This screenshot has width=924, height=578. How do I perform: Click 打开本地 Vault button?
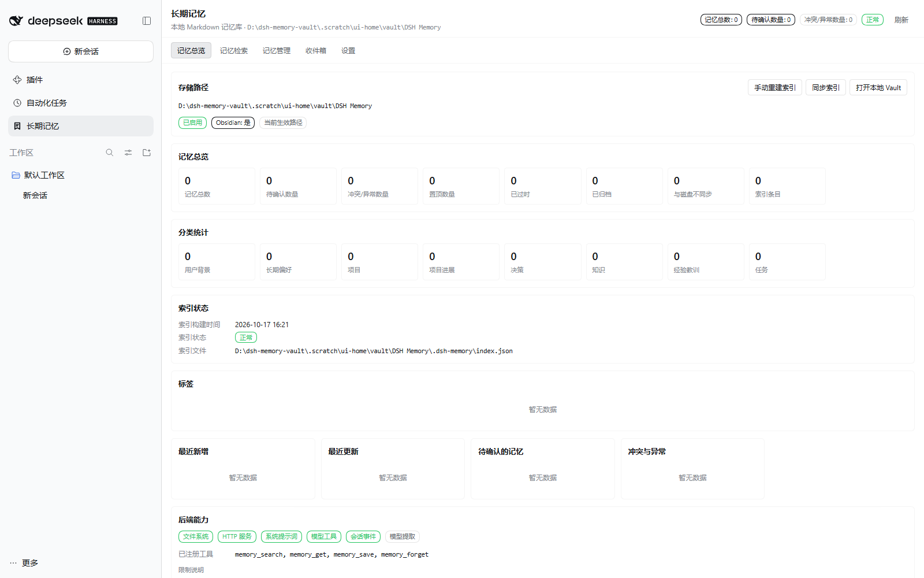tap(878, 87)
